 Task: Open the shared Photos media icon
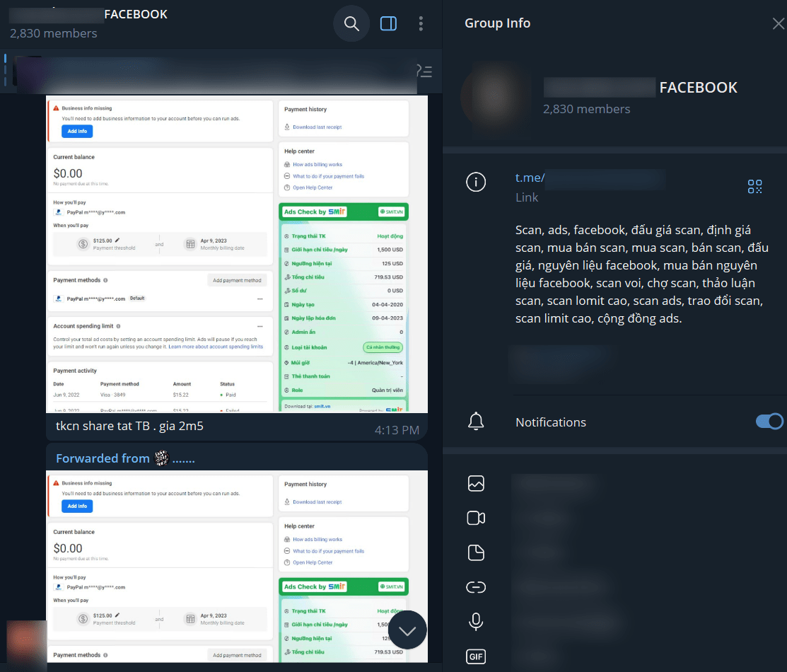click(475, 483)
